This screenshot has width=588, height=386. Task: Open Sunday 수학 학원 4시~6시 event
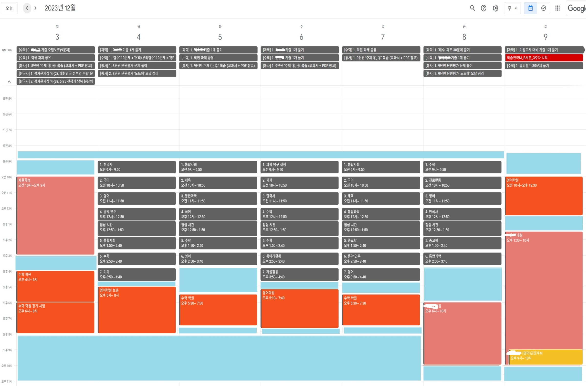(x=56, y=286)
